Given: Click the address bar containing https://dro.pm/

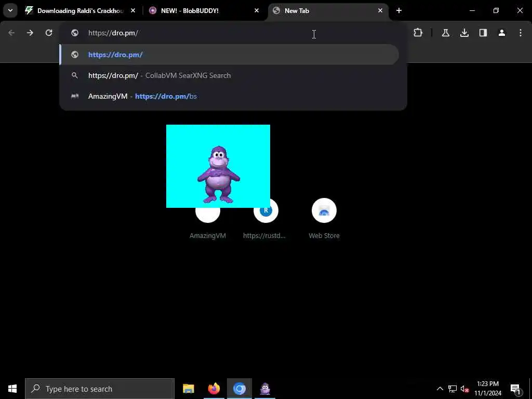Looking at the screenshot, I should point(233,33).
